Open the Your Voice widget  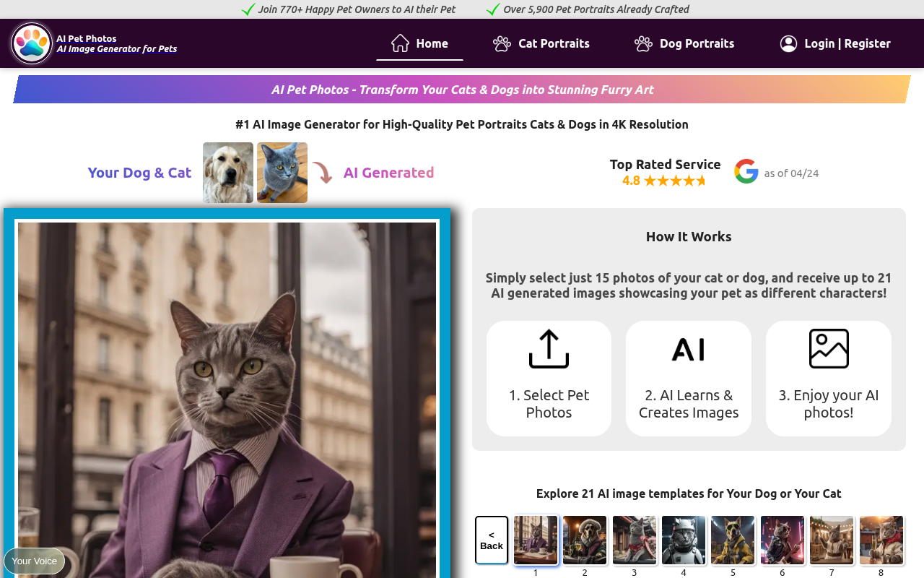pyautogui.click(x=34, y=561)
